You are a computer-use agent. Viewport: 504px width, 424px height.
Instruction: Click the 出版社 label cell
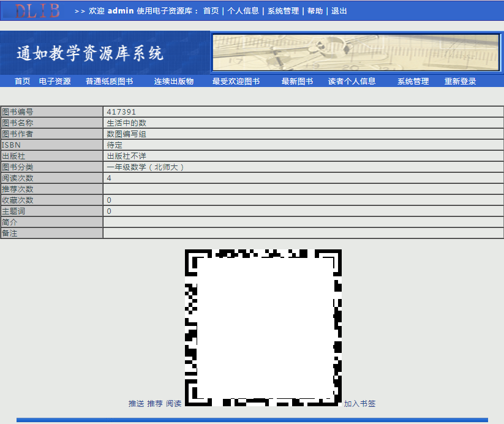pyautogui.click(x=51, y=156)
